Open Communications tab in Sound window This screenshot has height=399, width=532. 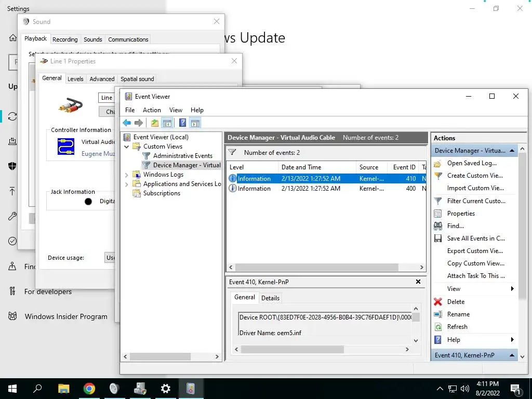coord(128,39)
